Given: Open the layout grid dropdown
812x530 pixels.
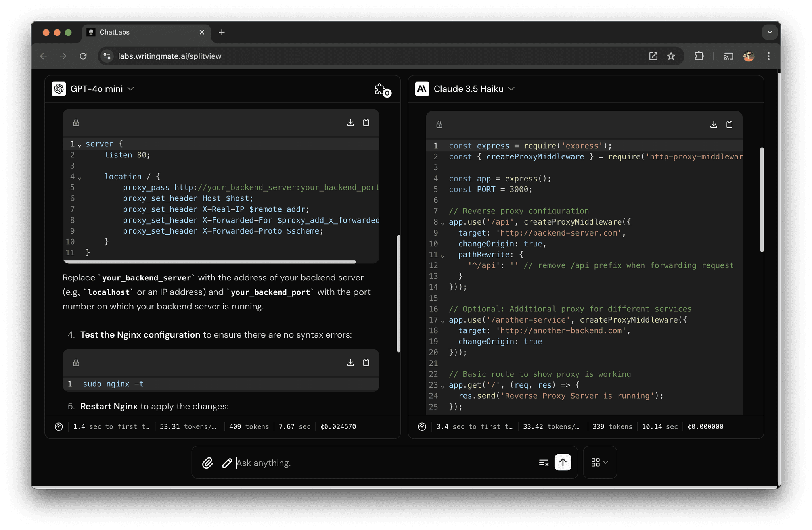Looking at the screenshot, I should 600,462.
